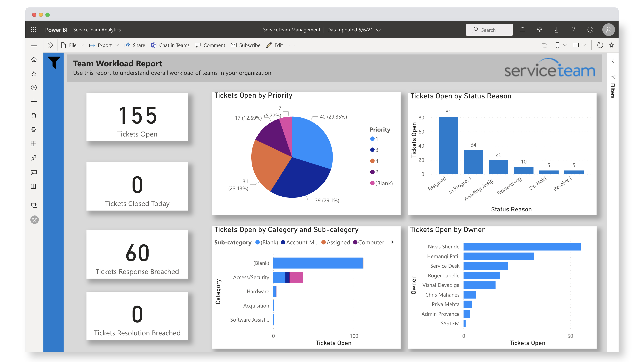The image size is (644, 362).
Task: Open Chat in Teams
Action: click(x=170, y=45)
